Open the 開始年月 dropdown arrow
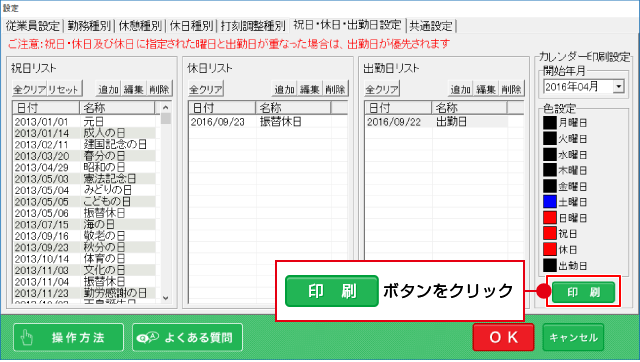This screenshot has height=362, width=640. coord(619,87)
